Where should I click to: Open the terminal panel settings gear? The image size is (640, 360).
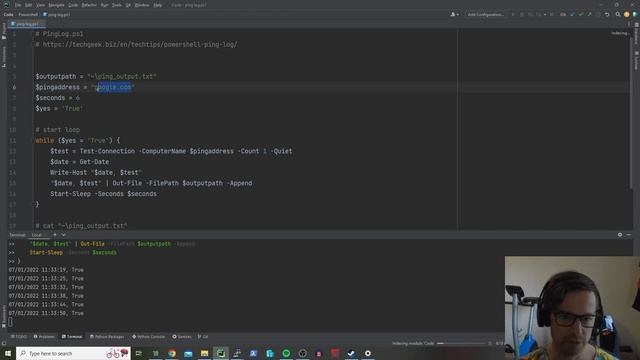tap(620, 235)
